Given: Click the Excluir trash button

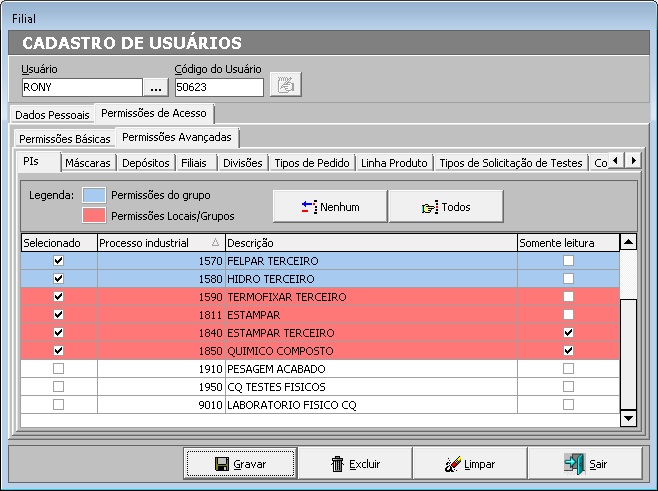Looking at the screenshot, I should 355,464.
